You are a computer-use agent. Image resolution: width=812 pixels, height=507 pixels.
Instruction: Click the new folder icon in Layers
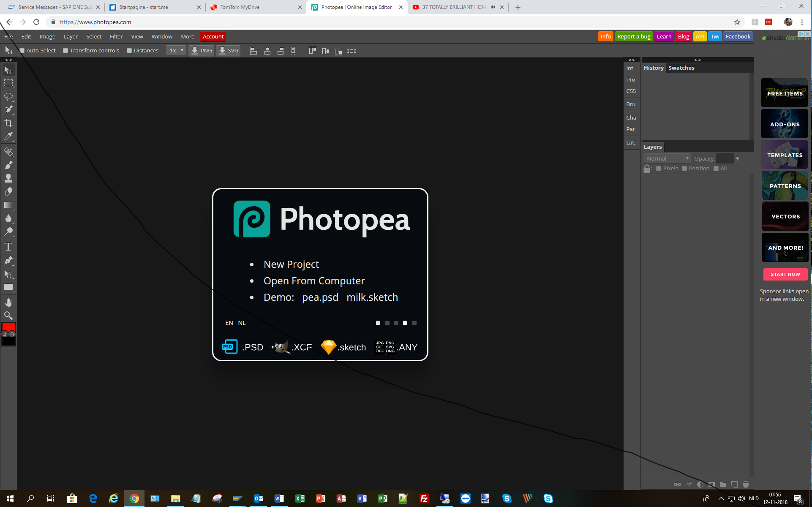[x=723, y=484]
